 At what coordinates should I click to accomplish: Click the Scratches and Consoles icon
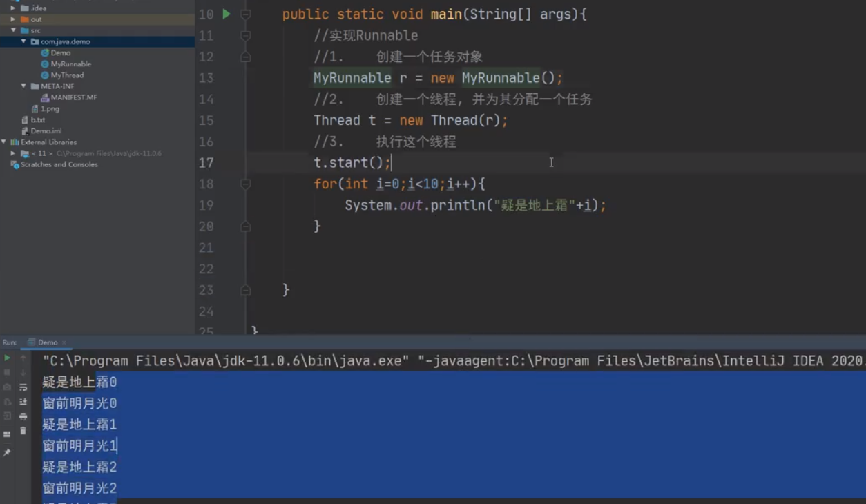pos(15,164)
